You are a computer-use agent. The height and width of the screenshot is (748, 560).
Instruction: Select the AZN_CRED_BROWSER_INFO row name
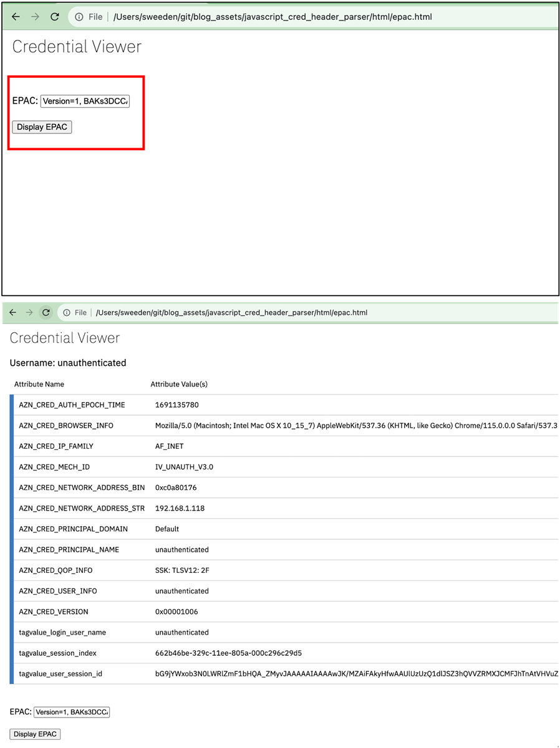click(x=66, y=426)
